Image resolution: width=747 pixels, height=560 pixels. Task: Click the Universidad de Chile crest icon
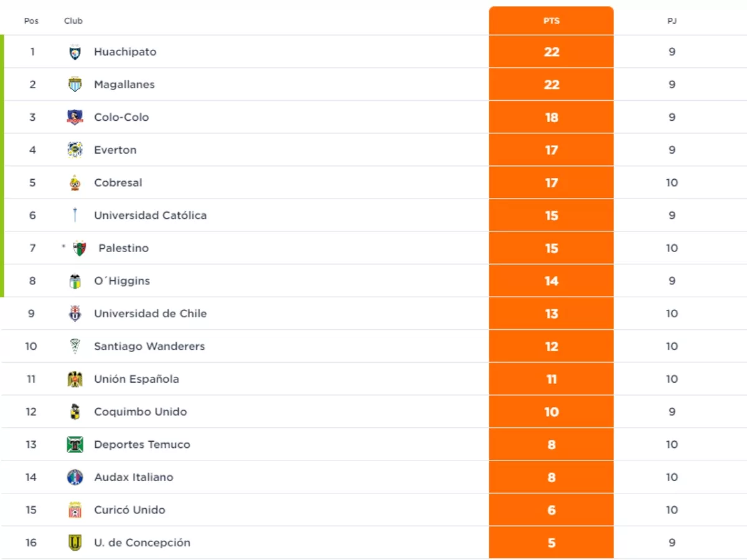(75, 314)
